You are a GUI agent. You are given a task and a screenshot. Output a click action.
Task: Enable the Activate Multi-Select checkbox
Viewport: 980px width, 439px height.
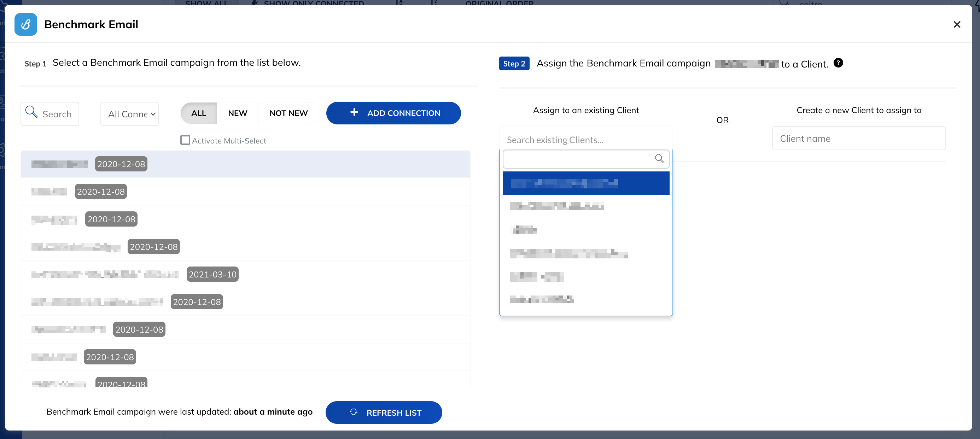pos(185,140)
